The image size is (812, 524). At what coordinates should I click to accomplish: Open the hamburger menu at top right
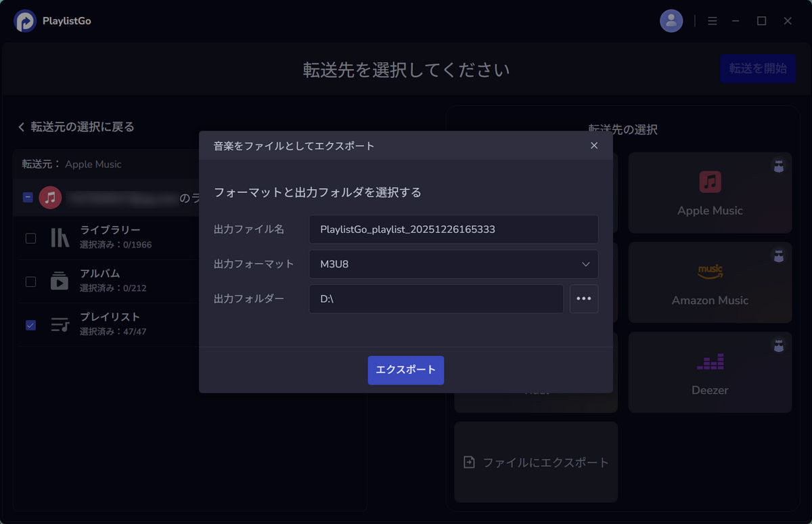tap(713, 20)
